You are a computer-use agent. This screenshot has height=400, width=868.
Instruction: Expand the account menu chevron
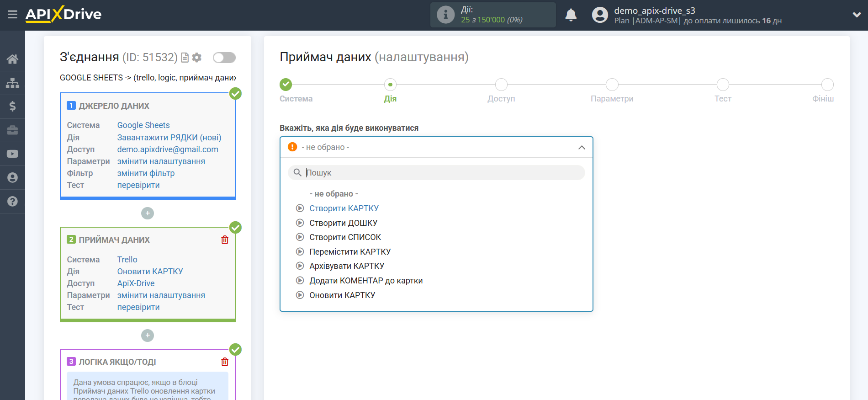point(857,15)
